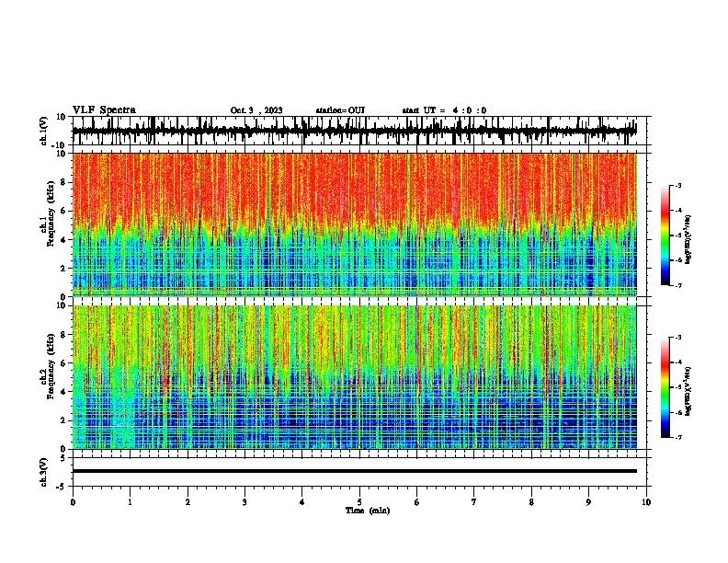Click the "3" minute tick on time axis
The image size is (728, 563).
245,502
